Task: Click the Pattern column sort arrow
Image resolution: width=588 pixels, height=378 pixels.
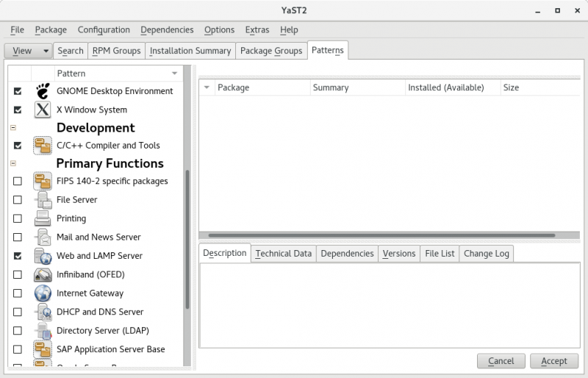Action: click(174, 74)
